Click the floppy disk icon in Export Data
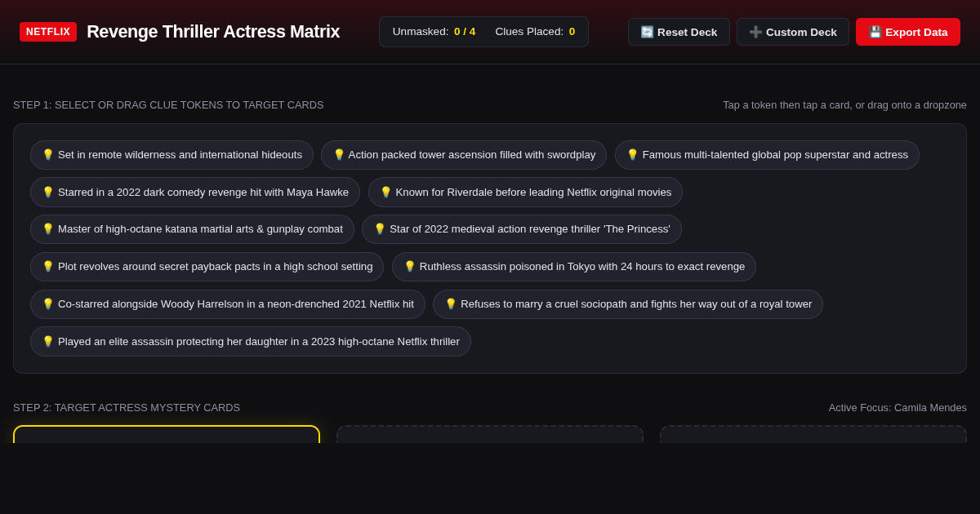This screenshot has width=980, height=514. click(875, 32)
